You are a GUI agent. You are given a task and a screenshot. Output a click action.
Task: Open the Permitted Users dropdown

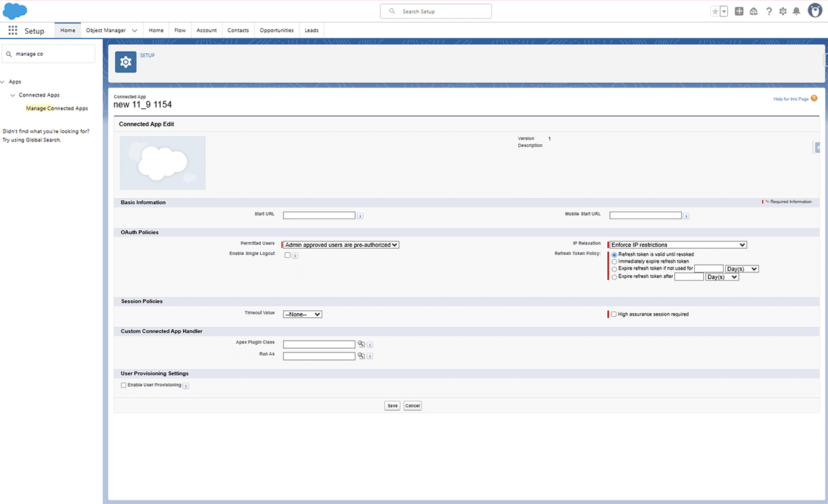342,245
